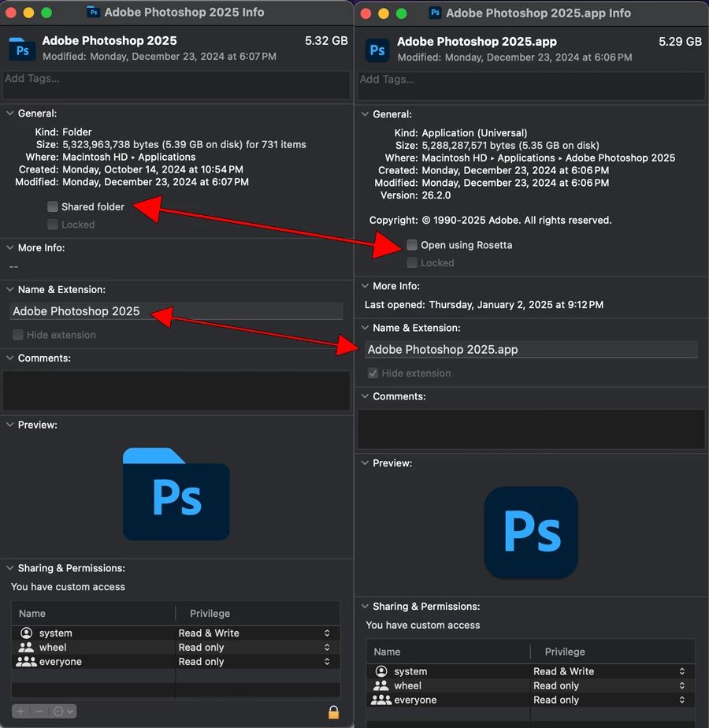Click the everyone group icon in right window
709x728 pixels.
(x=380, y=700)
